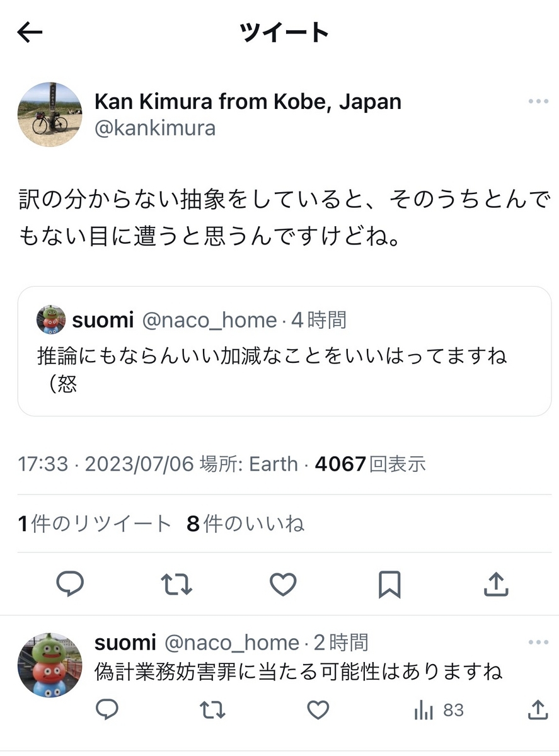Like suomi's reply
Screen dimensions: 559x756
tap(318, 711)
